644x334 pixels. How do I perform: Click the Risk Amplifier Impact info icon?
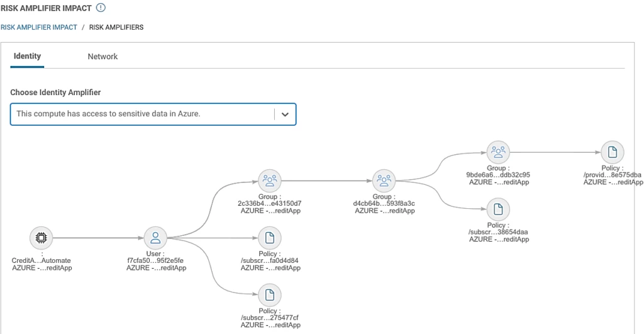point(101,8)
